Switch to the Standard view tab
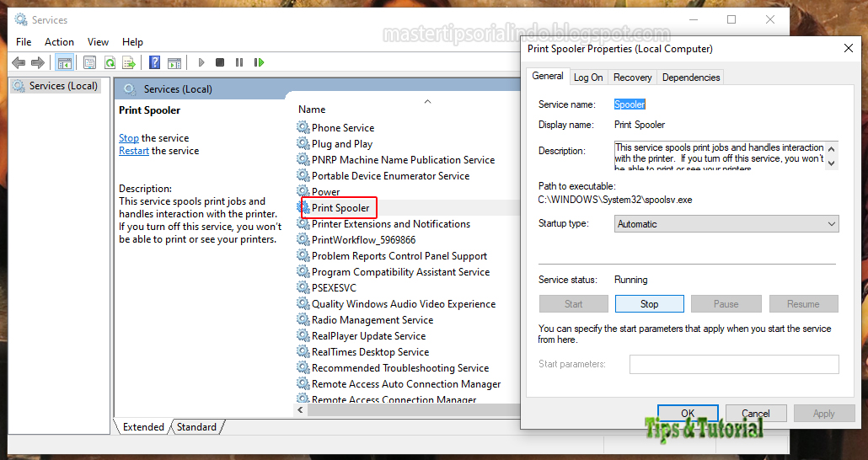Image resolution: width=868 pixels, height=460 pixels. point(196,427)
